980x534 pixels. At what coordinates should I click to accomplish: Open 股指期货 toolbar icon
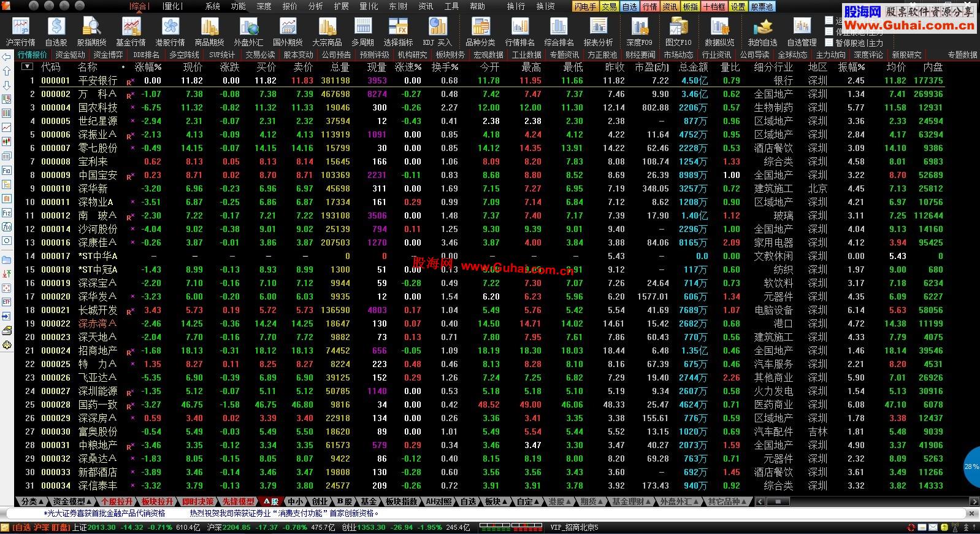(x=91, y=32)
